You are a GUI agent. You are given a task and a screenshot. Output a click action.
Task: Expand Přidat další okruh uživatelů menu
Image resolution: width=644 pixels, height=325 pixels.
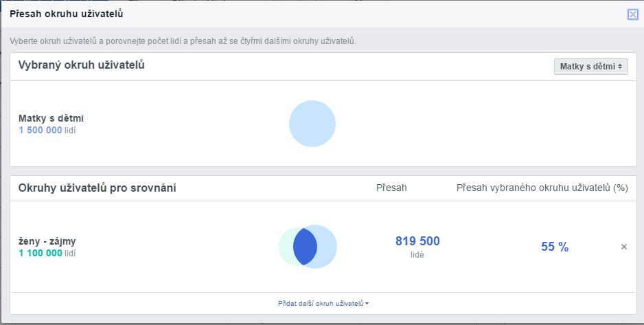click(323, 304)
